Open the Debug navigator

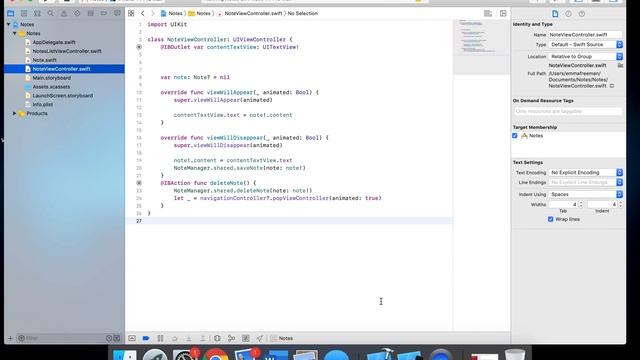90,13
